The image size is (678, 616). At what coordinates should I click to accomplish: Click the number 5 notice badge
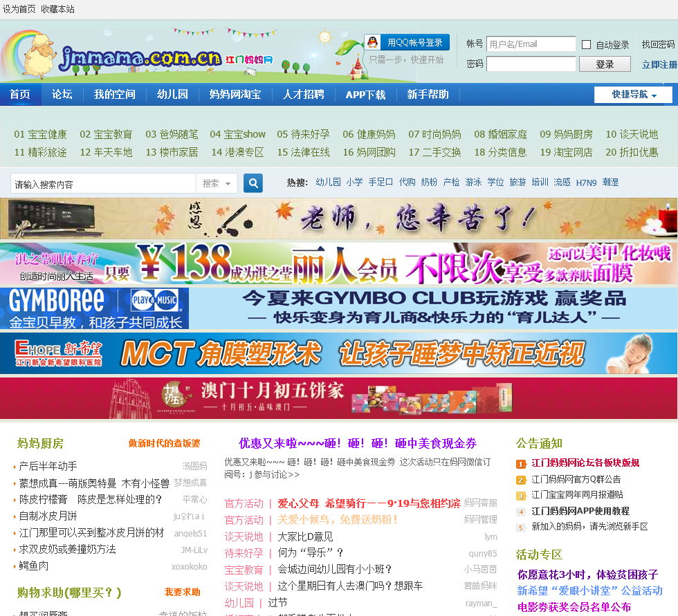[520, 528]
